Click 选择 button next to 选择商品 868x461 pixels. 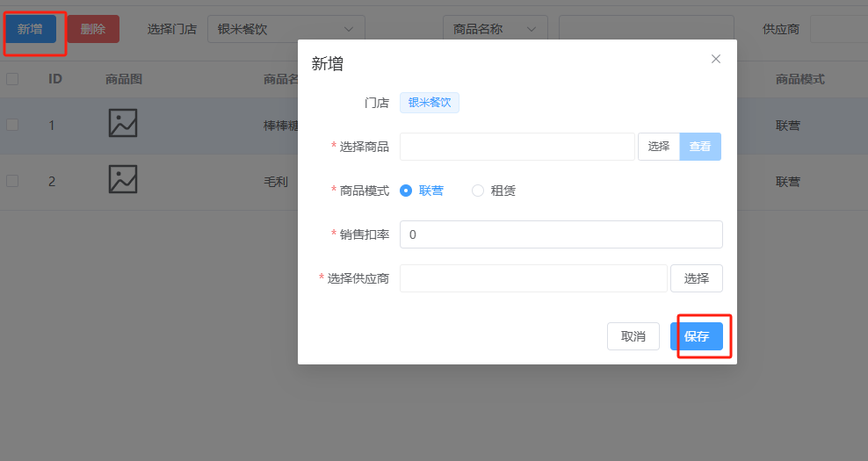658,147
